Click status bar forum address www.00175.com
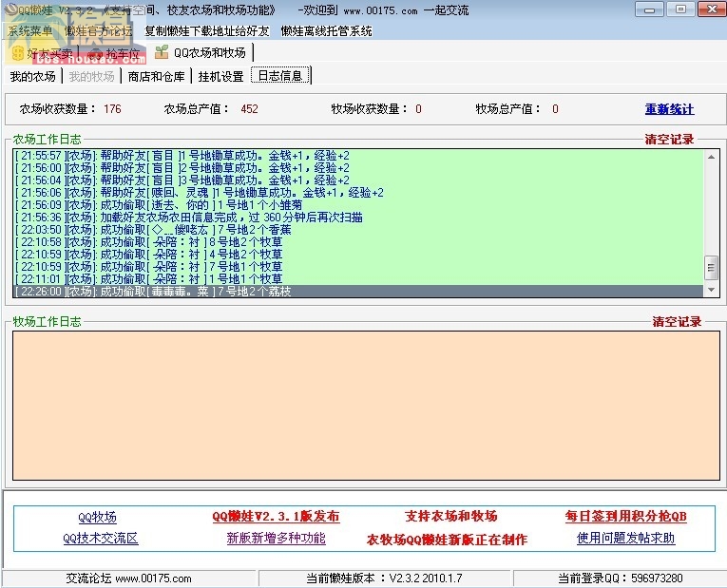Viewport: 727px width, 588px height. [x=153, y=579]
